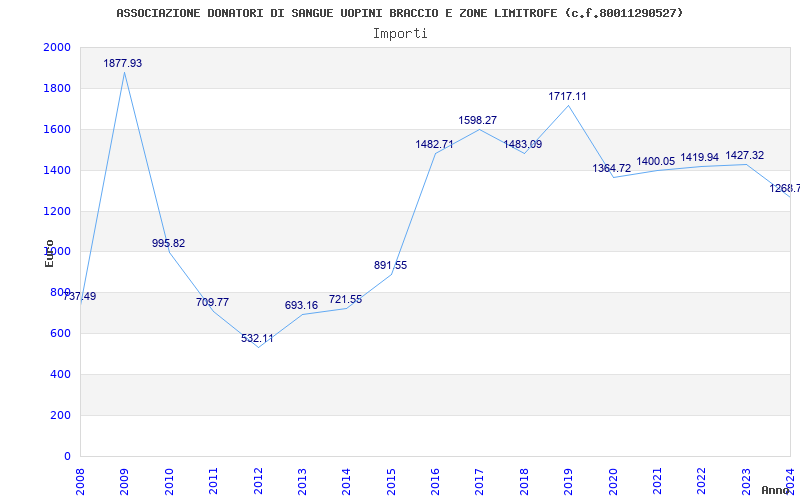Click the 2015 x-axis label
Image resolution: width=800 pixels, height=500 pixels.
click(391, 481)
